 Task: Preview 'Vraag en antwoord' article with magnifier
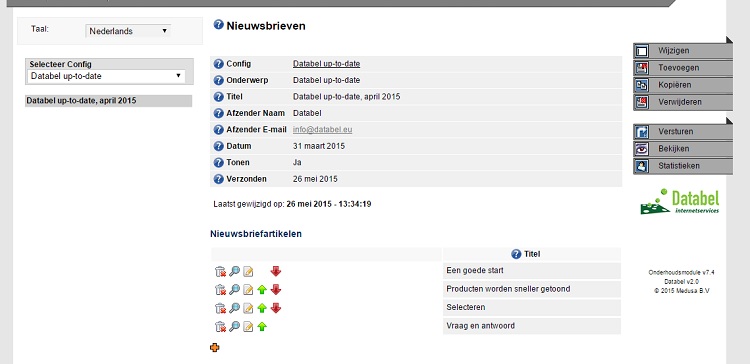point(234,327)
